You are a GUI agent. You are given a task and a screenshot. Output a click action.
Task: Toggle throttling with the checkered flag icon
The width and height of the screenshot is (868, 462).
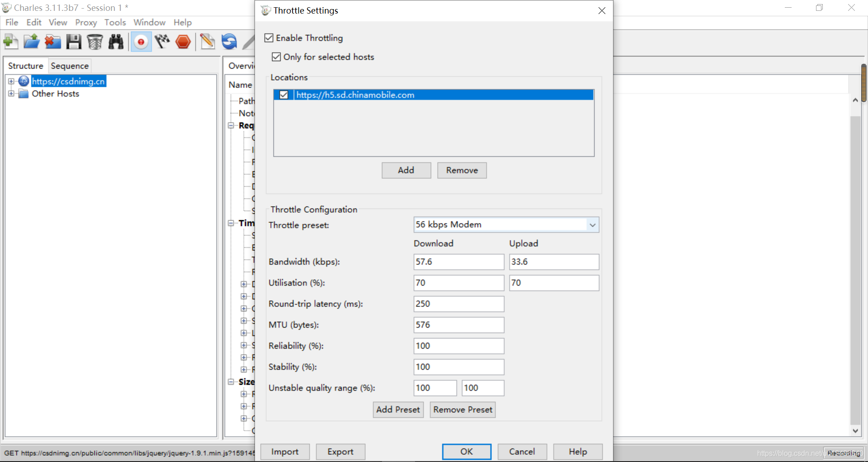(162, 42)
